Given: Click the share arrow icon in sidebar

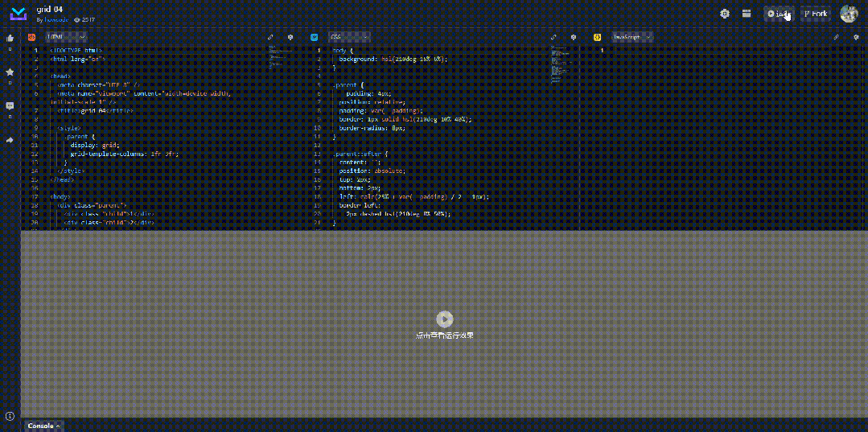Looking at the screenshot, I should [10, 140].
